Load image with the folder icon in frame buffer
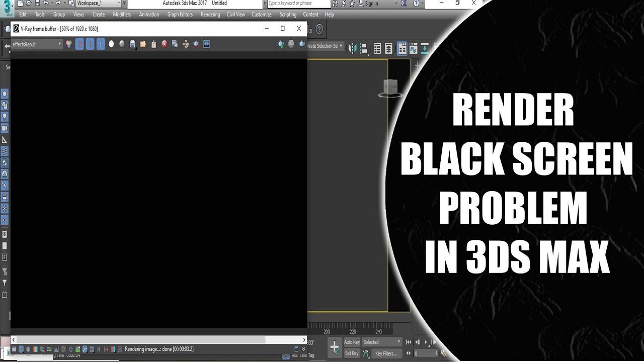The image size is (644, 362). (143, 44)
